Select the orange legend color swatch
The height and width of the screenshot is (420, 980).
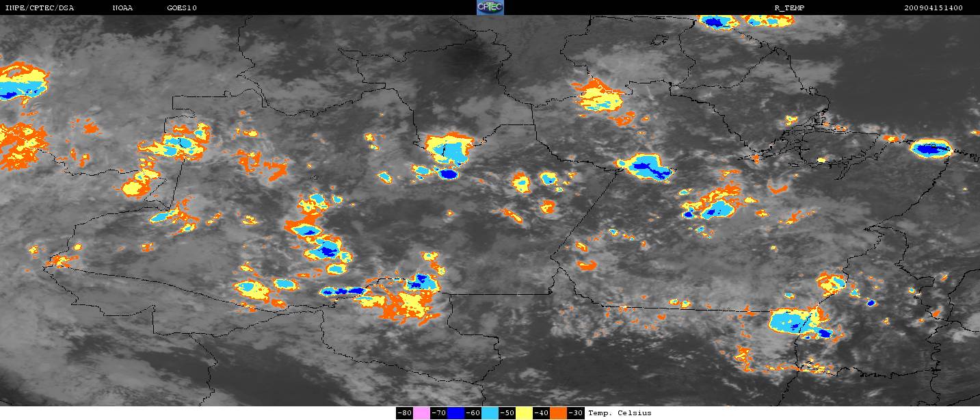point(558,413)
